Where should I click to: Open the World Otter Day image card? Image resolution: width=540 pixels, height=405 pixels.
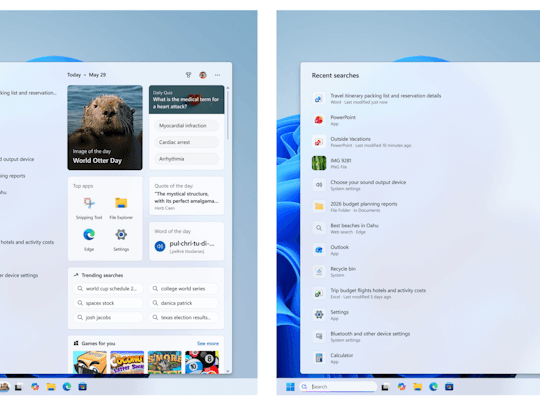point(105,127)
